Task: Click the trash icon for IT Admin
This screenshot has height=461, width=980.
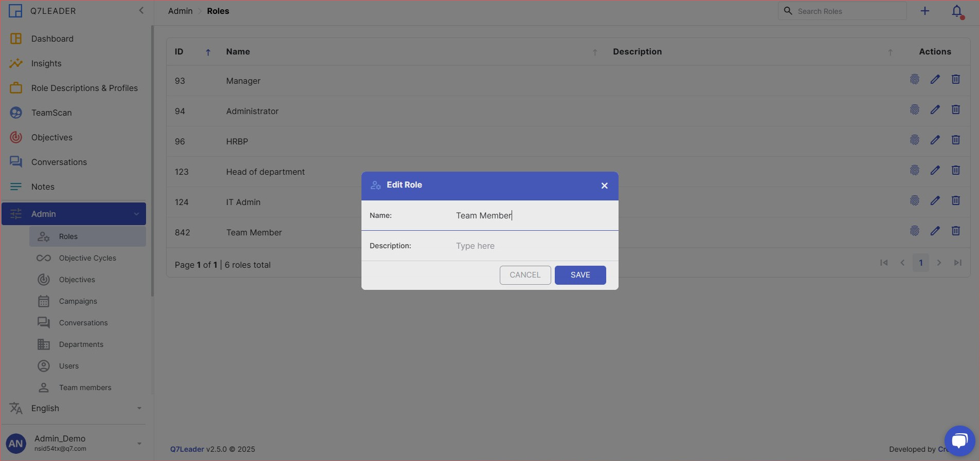Action: click(955, 201)
